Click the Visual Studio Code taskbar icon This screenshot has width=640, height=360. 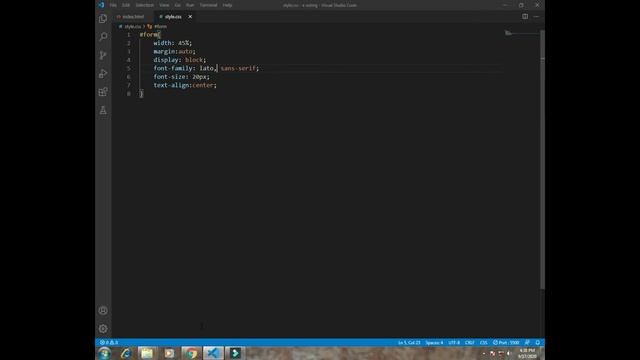pyautogui.click(x=213, y=353)
